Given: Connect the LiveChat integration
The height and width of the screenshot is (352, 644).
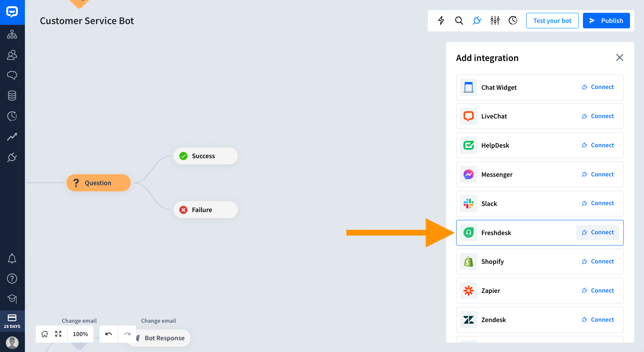Looking at the screenshot, I should click(598, 116).
